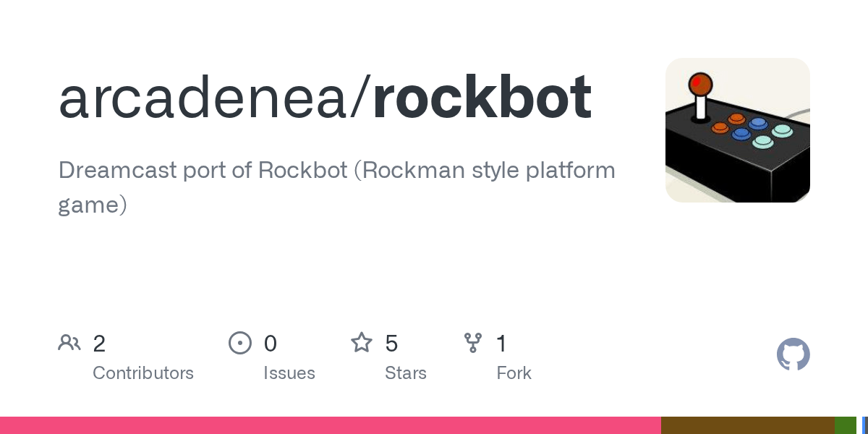The height and width of the screenshot is (434, 868).
Task: Click the Stars star icon
Action: point(362,342)
